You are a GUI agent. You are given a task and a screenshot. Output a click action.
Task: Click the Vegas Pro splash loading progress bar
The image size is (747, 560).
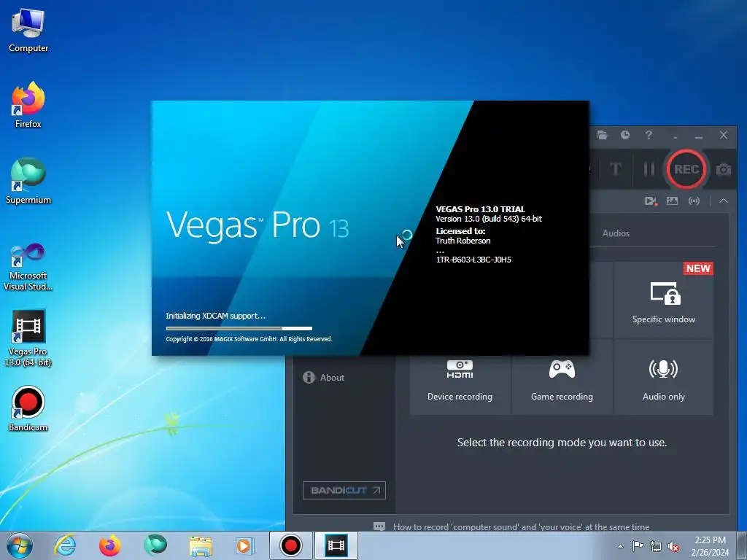[x=239, y=328]
